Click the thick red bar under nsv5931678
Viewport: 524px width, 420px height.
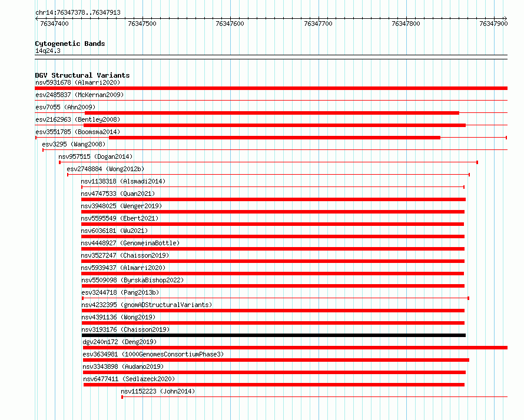click(x=271, y=88)
